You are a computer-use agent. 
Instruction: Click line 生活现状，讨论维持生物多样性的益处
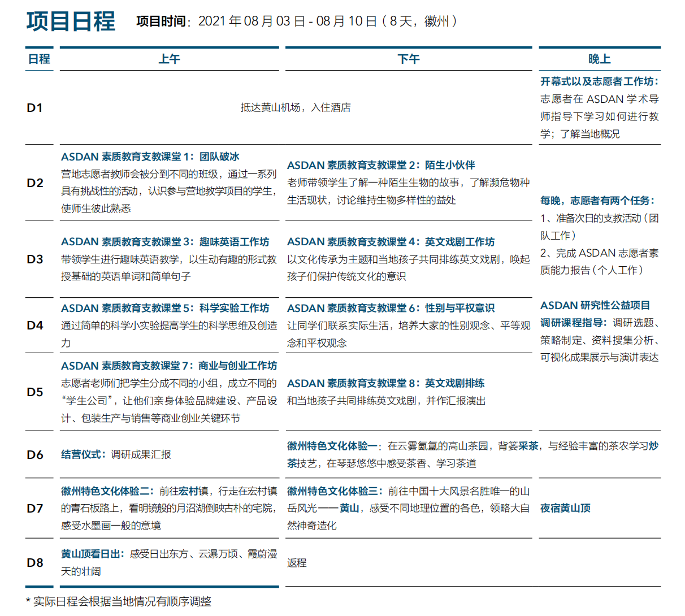[x=371, y=200]
